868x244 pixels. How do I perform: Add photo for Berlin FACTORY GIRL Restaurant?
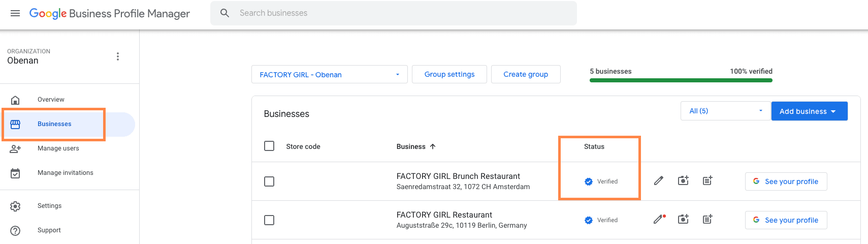click(x=683, y=220)
